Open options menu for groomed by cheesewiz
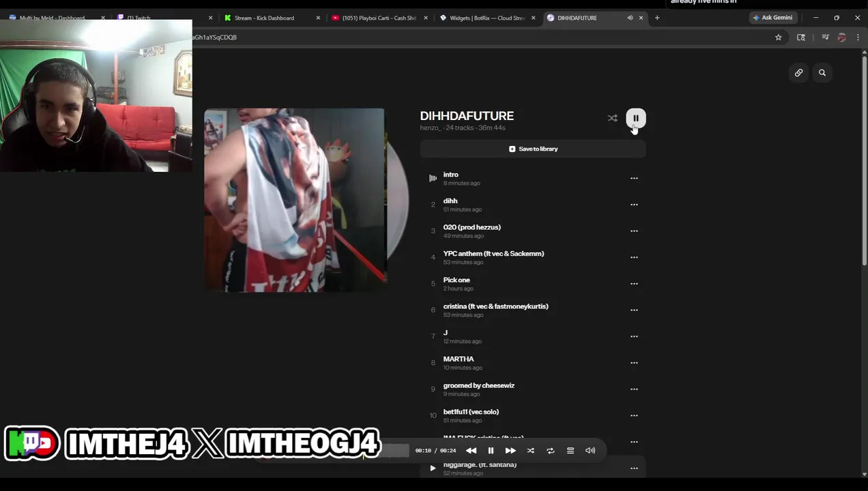This screenshot has height=491, width=868. [x=634, y=389]
